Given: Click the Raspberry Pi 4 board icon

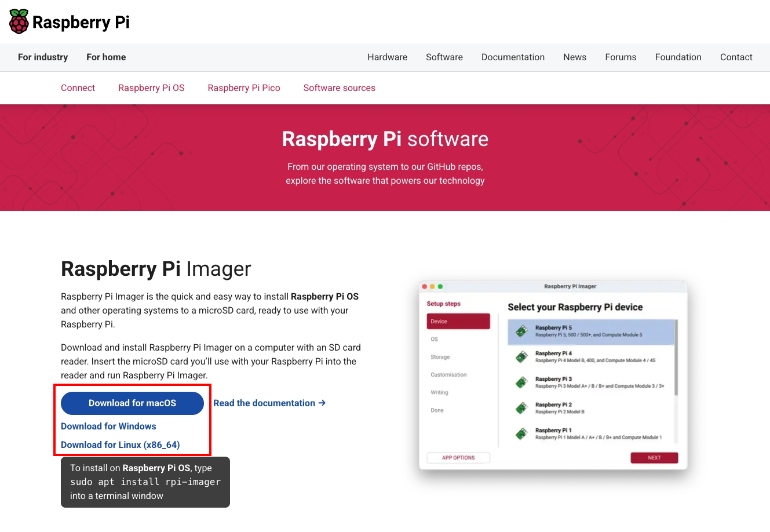Looking at the screenshot, I should tap(521, 357).
